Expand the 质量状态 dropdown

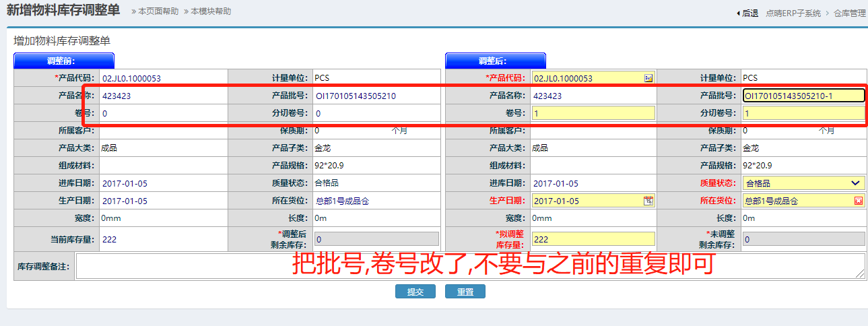[855, 183]
